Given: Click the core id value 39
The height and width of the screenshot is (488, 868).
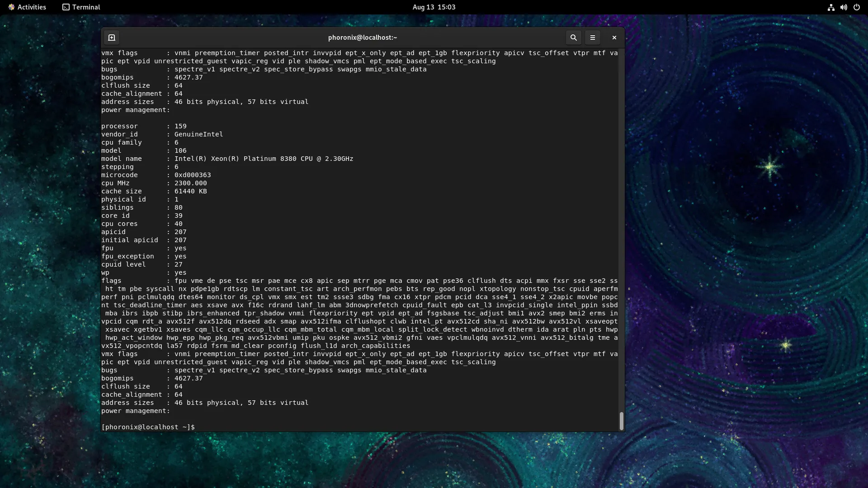Looking at the screenshot, I should (178, 216).
